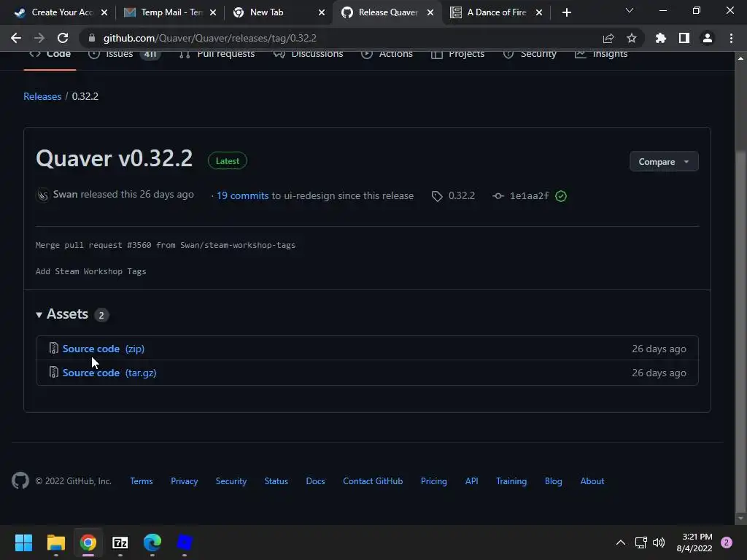Click the tar.gz file archive icon
The image size is (747, 560).
pos(53,372)
